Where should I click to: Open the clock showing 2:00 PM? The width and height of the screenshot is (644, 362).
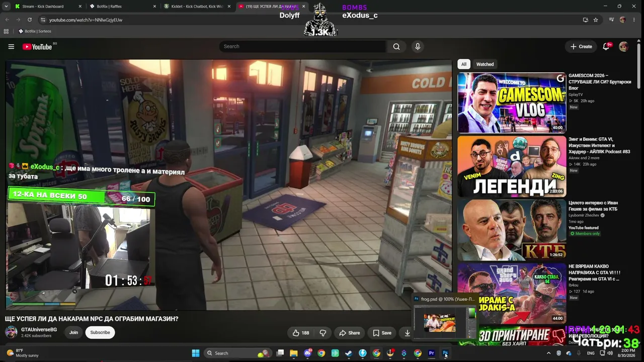[x=628, y=353]
